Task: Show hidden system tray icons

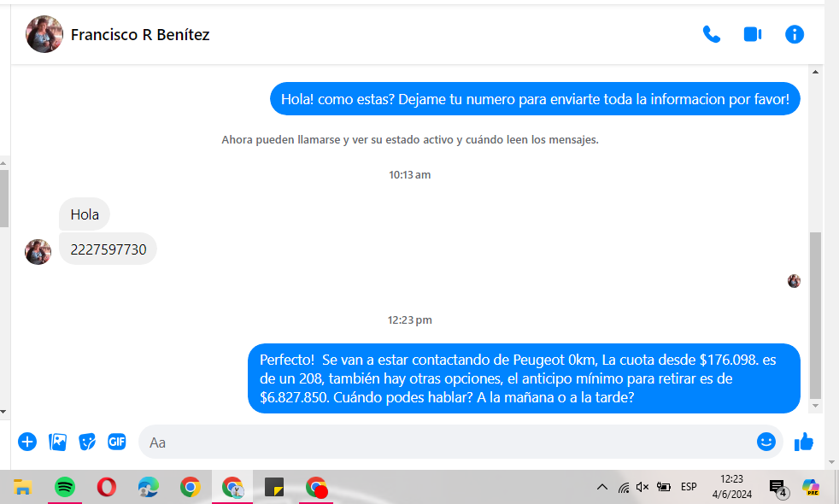Action: click(x=601, y=487)
